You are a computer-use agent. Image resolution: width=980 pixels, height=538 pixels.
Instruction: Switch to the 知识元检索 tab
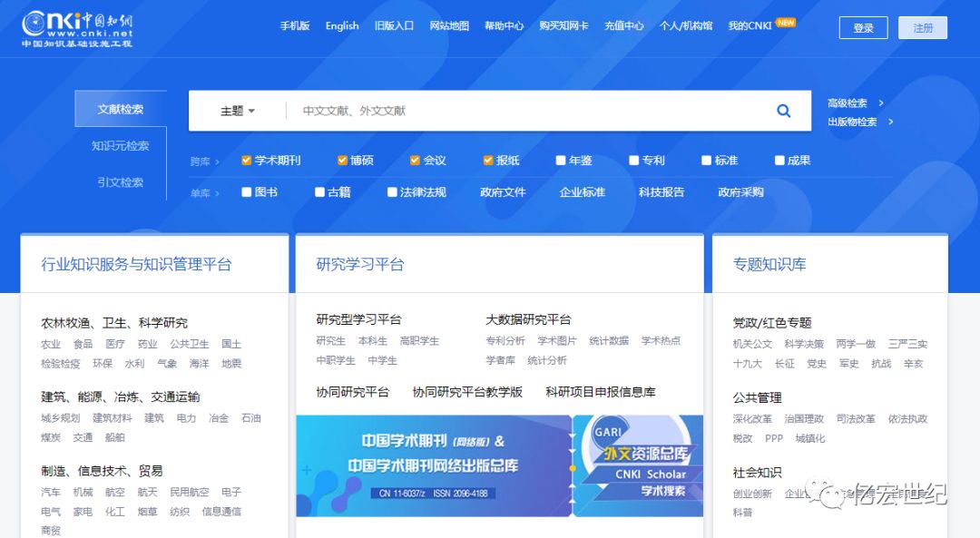(x=122, y=145)
